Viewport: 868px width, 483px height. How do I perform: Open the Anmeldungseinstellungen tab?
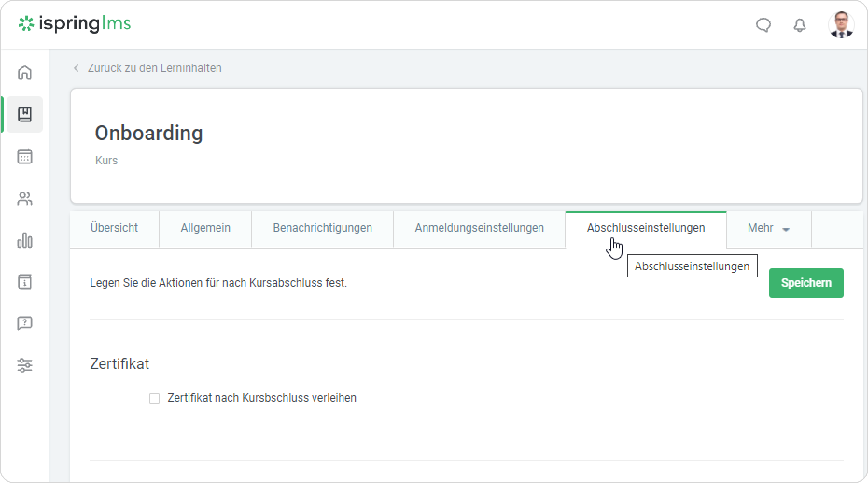479,228
